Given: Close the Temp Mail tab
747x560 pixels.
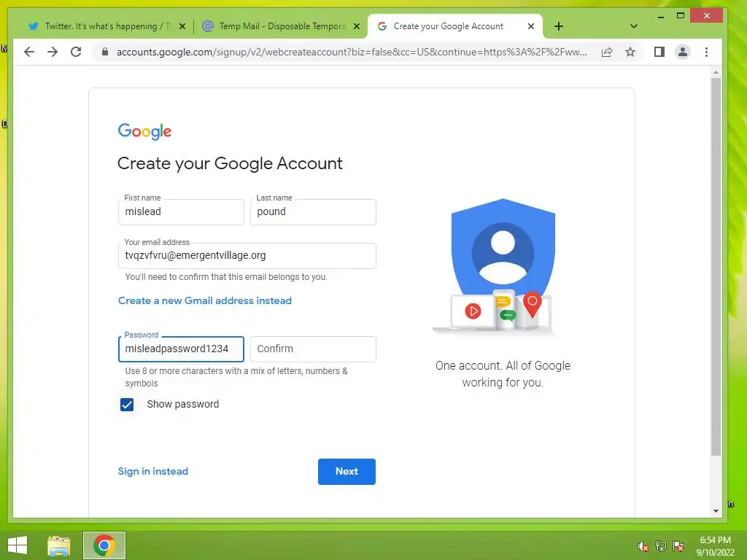Looking at the screenshot, I should click(x=356, y=26).
